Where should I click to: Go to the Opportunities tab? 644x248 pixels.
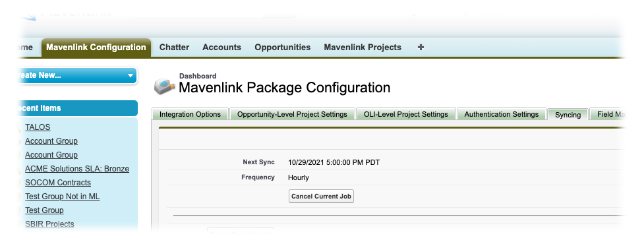coord(283,47)
